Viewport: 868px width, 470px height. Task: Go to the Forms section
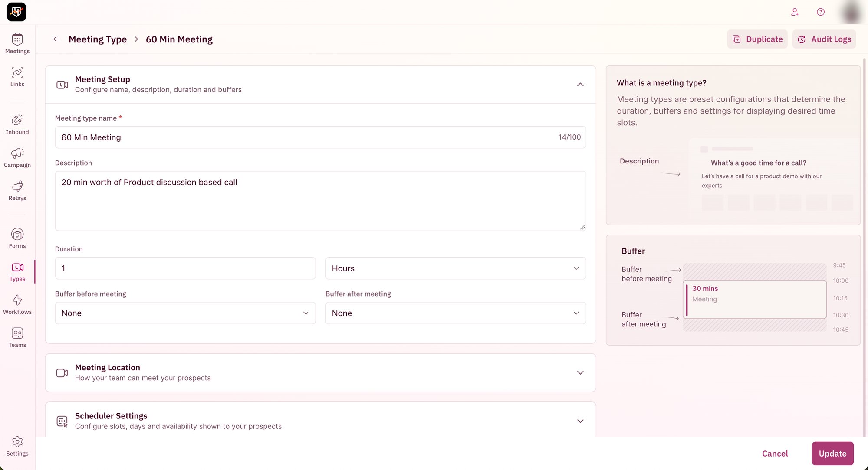click(x=17, y=238)
